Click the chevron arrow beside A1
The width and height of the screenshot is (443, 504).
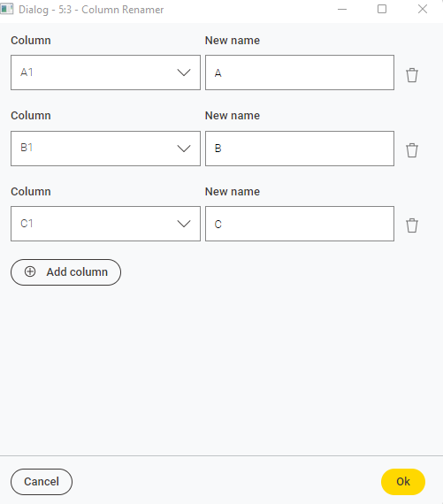[184, 73]
